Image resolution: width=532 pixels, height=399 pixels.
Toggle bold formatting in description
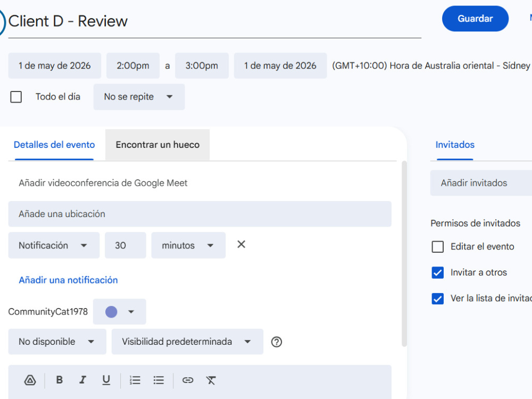(60, 380)
